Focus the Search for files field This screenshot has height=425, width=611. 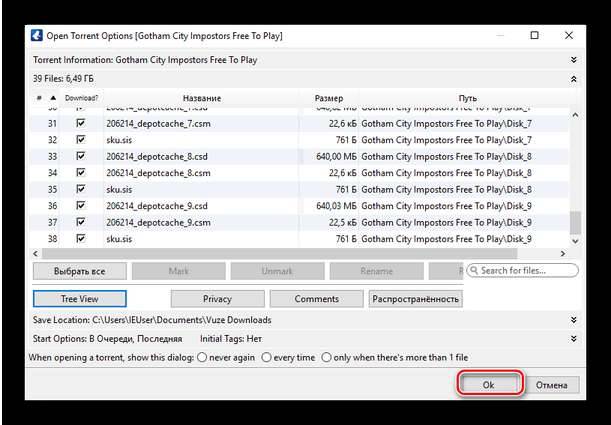point(527,270)
